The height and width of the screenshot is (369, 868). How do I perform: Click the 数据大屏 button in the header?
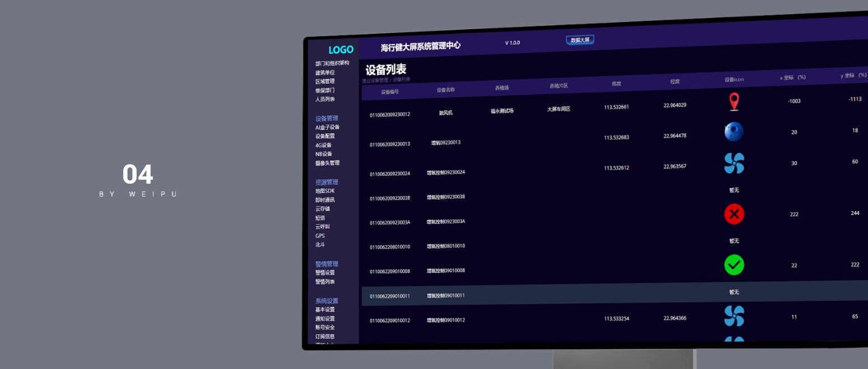coord(580,40)
